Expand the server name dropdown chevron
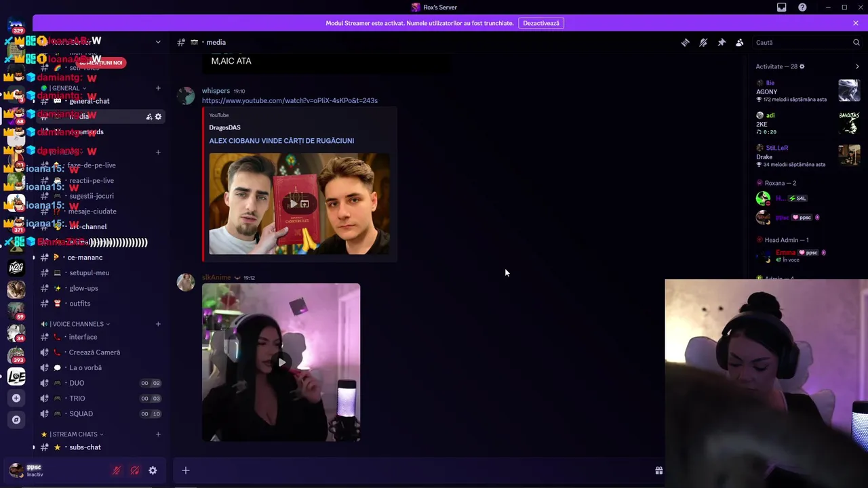This screenshot has width=868, height=488. click(158, 42)
